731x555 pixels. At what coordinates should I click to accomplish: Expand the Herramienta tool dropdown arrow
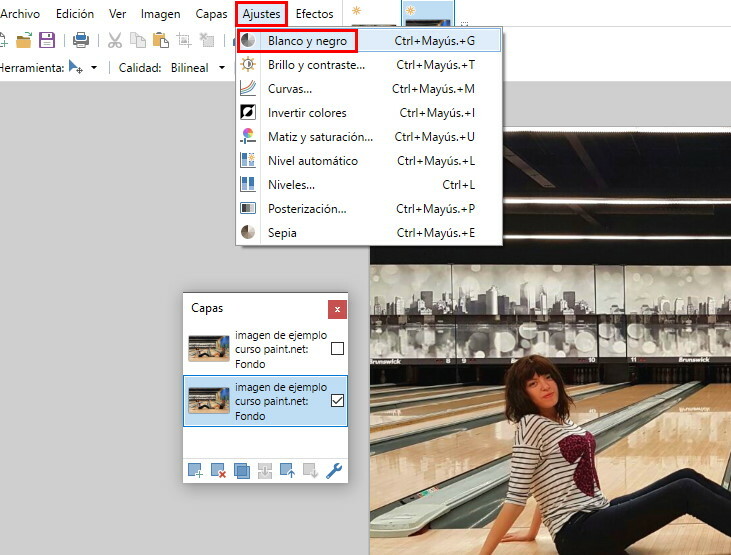coord(94,68)
